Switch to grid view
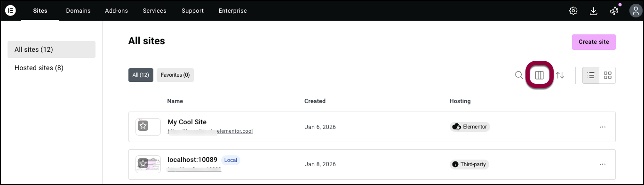 (607, 75)
